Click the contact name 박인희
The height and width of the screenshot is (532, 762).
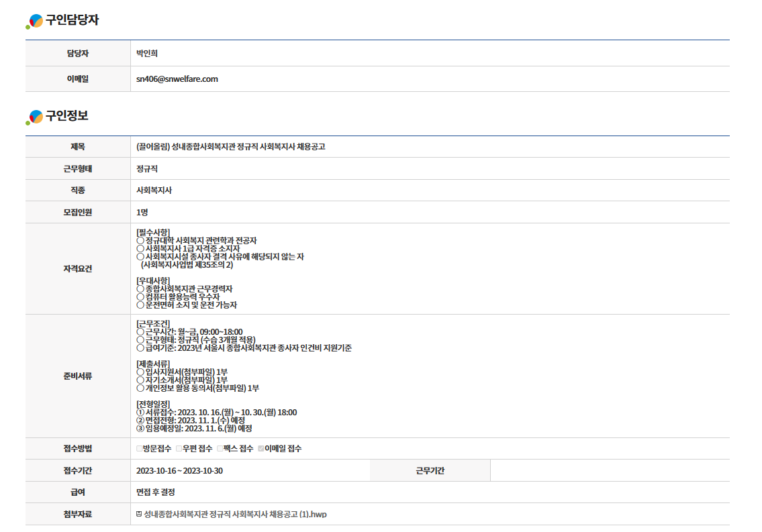147,54
